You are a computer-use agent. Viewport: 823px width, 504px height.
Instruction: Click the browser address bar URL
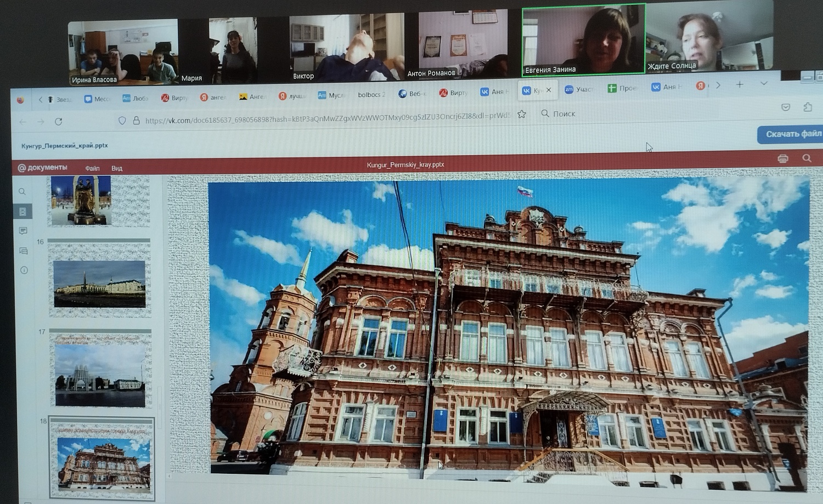(328, 117)
